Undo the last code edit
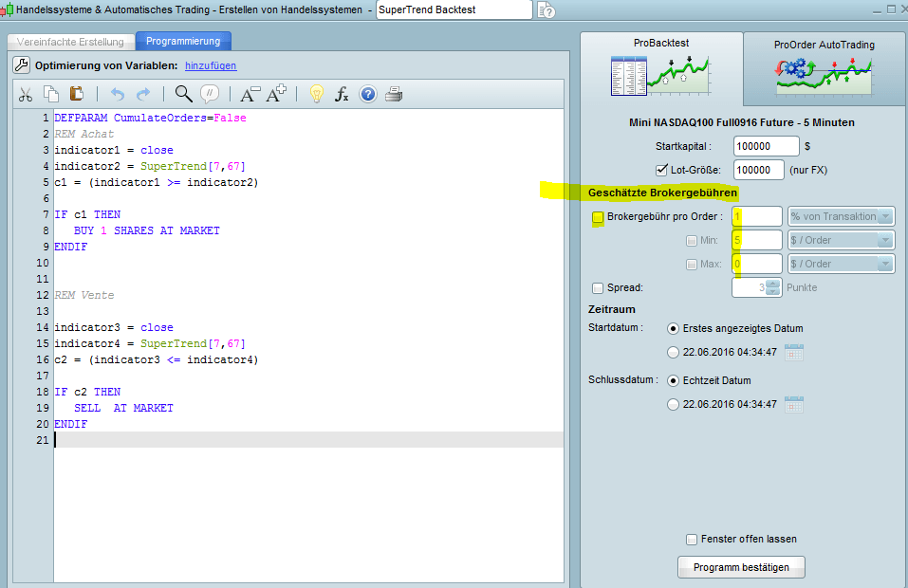The height and width of the screenshot is (588, 908). 118,94
